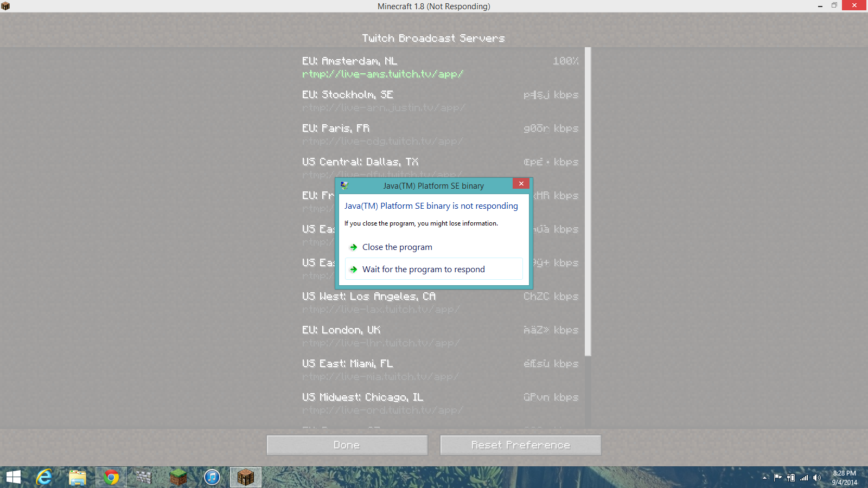Click the rtmp://live-cdg.twitch.tv/app/ URL
The height and width of the screenshot is (488, 868).
(x=382, y=142)
